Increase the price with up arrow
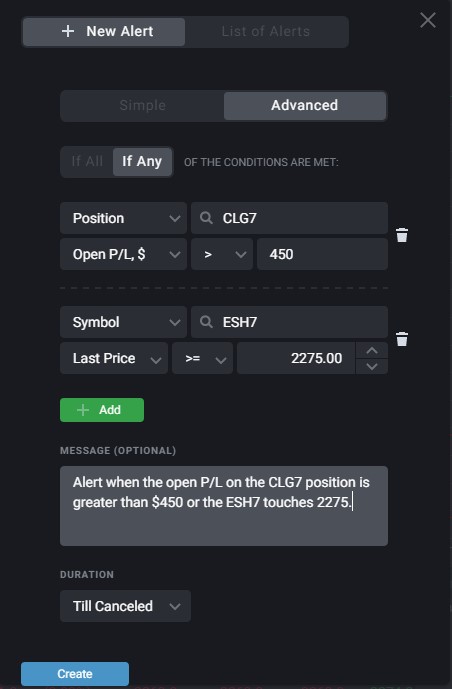This screenshot has width=452, height=689. (x=372, y=351)
